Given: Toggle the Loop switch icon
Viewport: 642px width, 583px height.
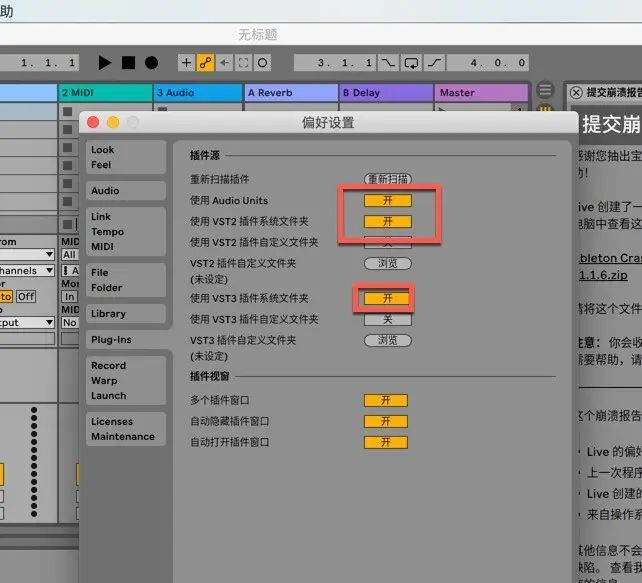Looking at the screenshot, I should point(411,63).
